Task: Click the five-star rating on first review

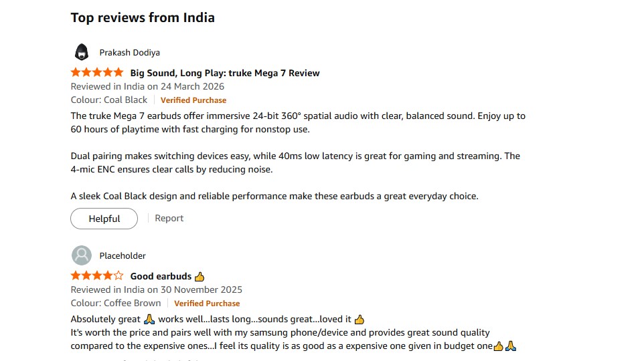Action: coord(97,72)
